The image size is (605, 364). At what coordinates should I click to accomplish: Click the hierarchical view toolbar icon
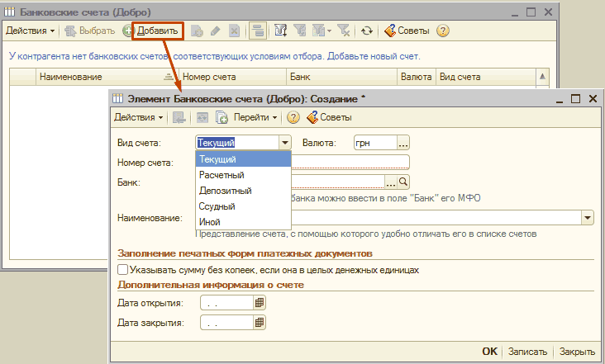pos(259,31)
